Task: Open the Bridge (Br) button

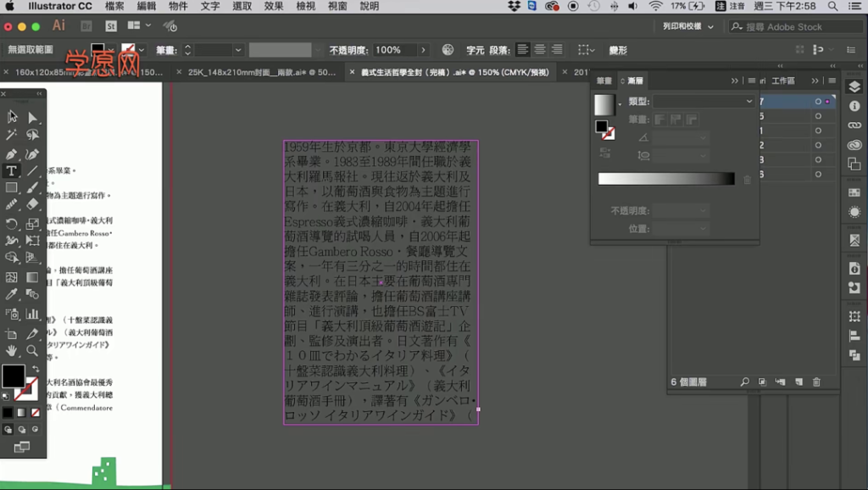Action: click(x=86, y=26)
